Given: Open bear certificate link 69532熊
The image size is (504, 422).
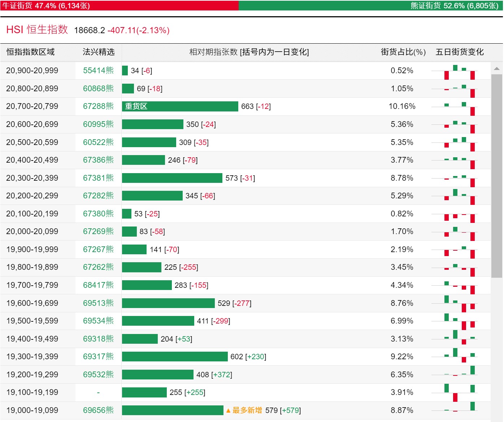Looking at the screenshot, I should tap(98, 375).
